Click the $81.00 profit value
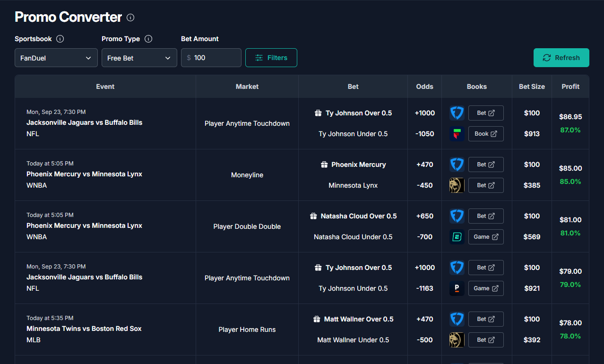 [570, 220]
